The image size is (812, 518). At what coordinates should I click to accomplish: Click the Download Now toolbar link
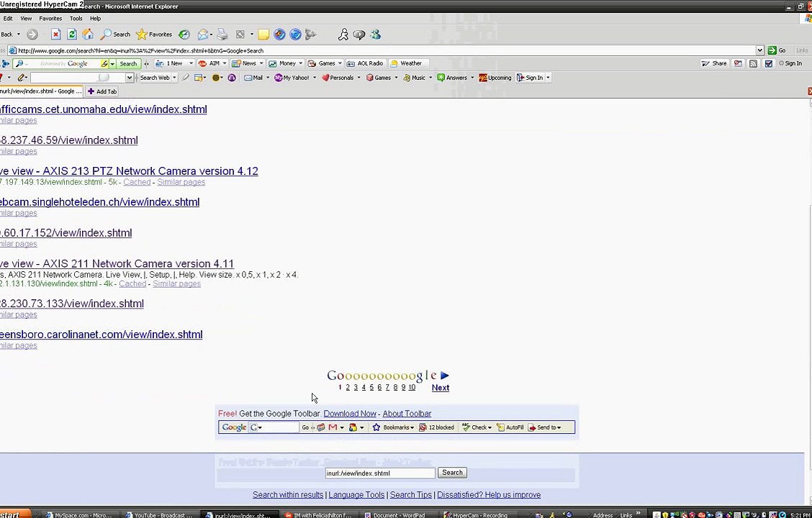click(x=350, y=414)
